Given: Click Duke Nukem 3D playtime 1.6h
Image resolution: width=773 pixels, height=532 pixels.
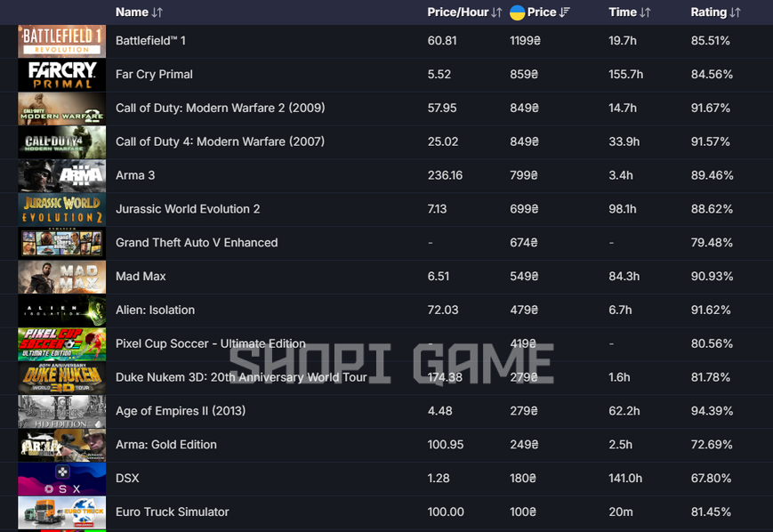Looking at the screenshot, I should (x=619, y=378).
